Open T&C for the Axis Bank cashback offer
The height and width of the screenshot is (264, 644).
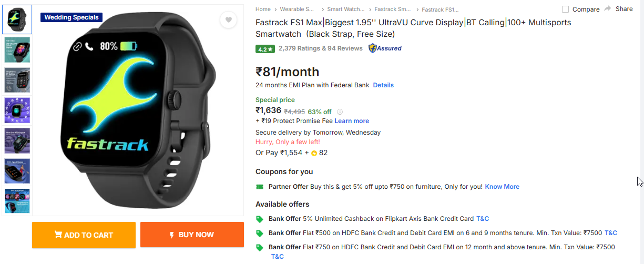coord(483,219)
